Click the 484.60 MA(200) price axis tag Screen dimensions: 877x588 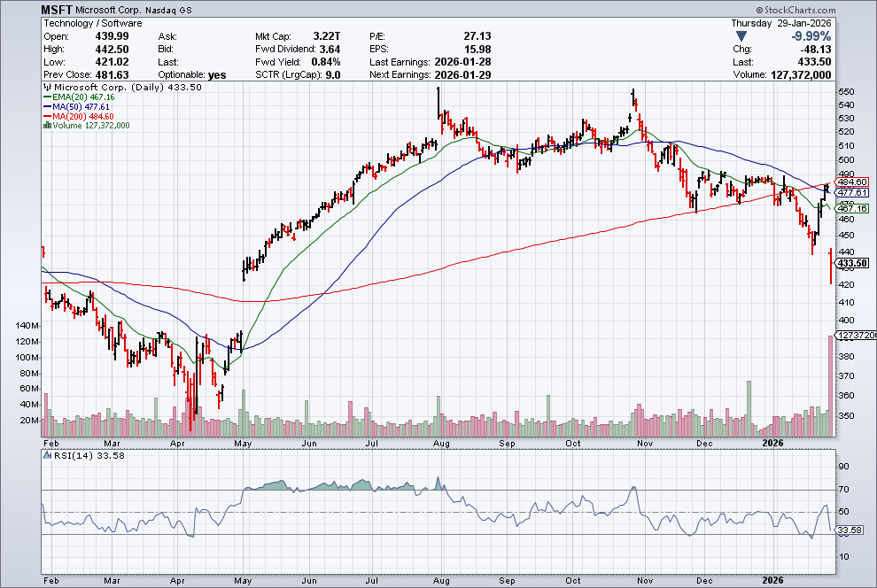click(x=851, y=182)
